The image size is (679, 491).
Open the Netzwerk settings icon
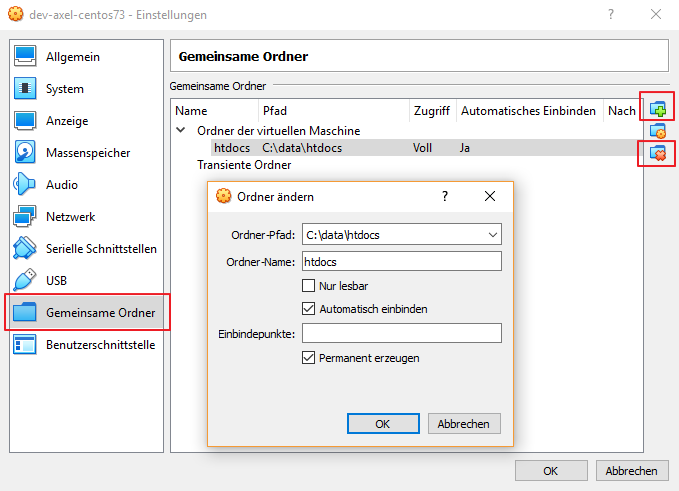click(25, 216)
